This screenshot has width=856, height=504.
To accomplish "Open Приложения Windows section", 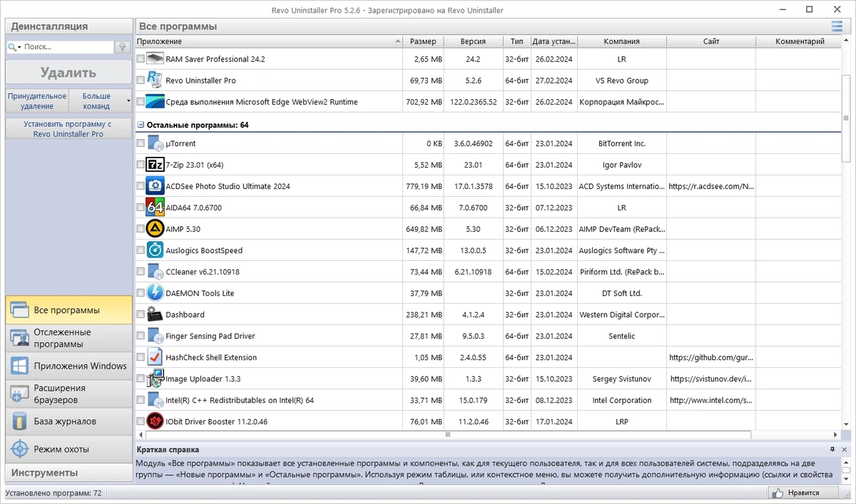I will pyautogui.click(x=69, y=366).
